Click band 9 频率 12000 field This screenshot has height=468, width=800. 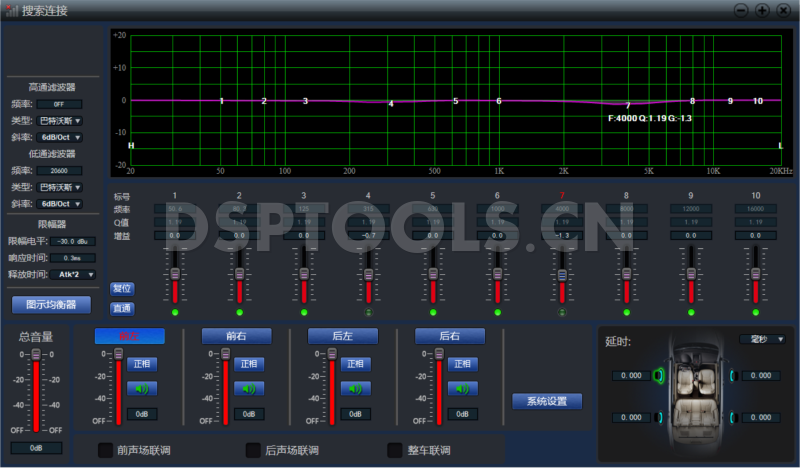pyautogui.click(x=691, y=209)
